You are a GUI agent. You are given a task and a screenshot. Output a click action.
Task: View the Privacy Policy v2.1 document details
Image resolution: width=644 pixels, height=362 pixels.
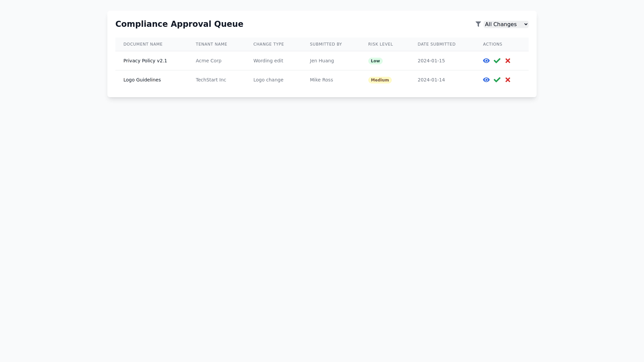(486, 61)
